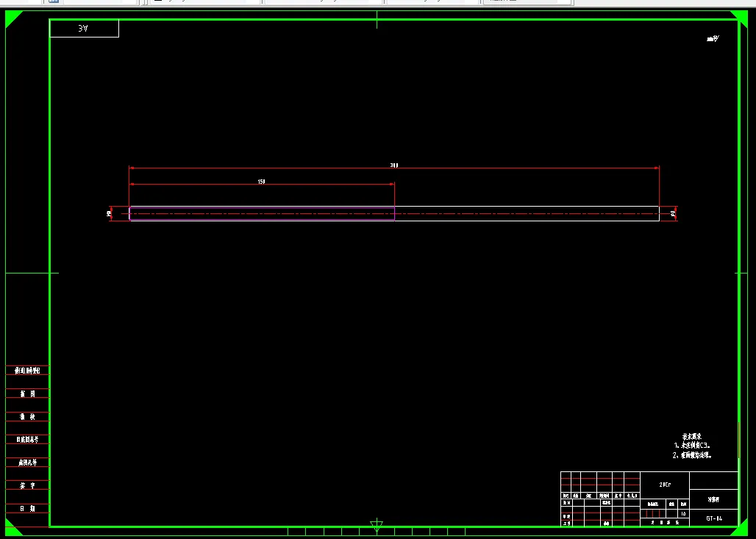Select the 描图 label in left strip

pos(27,394)
